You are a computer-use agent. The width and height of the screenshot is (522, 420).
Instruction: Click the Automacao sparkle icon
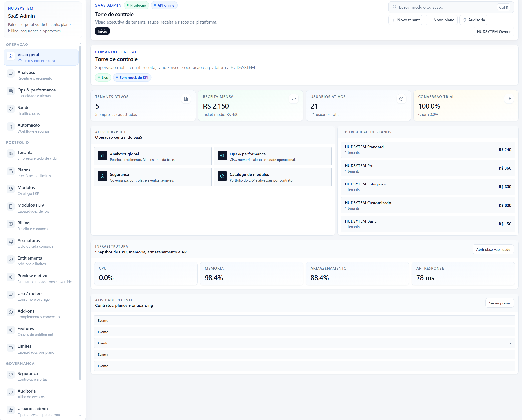coord(11,127)
